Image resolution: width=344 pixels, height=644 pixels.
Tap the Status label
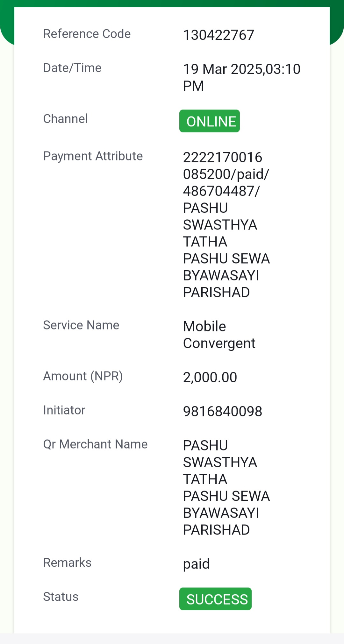(61, 597)
